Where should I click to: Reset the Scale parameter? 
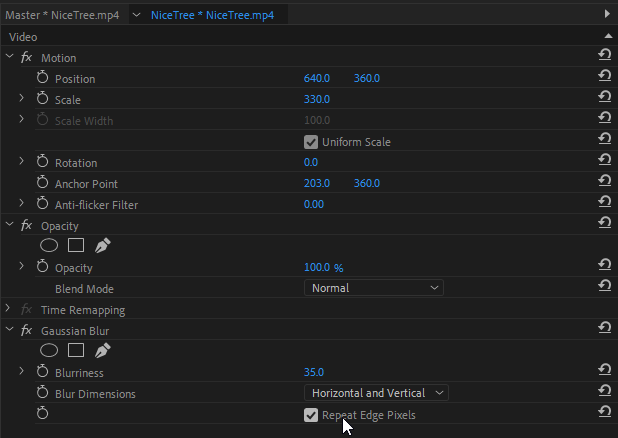pyautogui.click(x=604, y=99)
